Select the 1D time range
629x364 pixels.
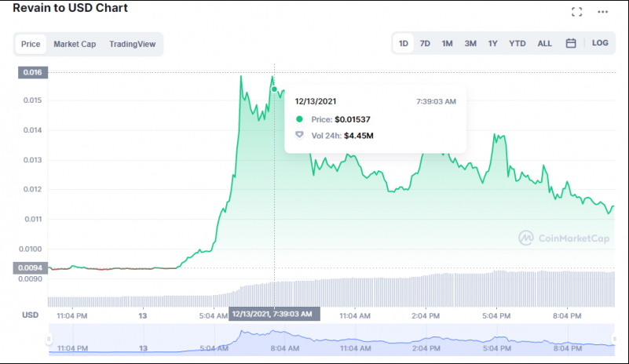pyautogui.click(x=403, y=43)
